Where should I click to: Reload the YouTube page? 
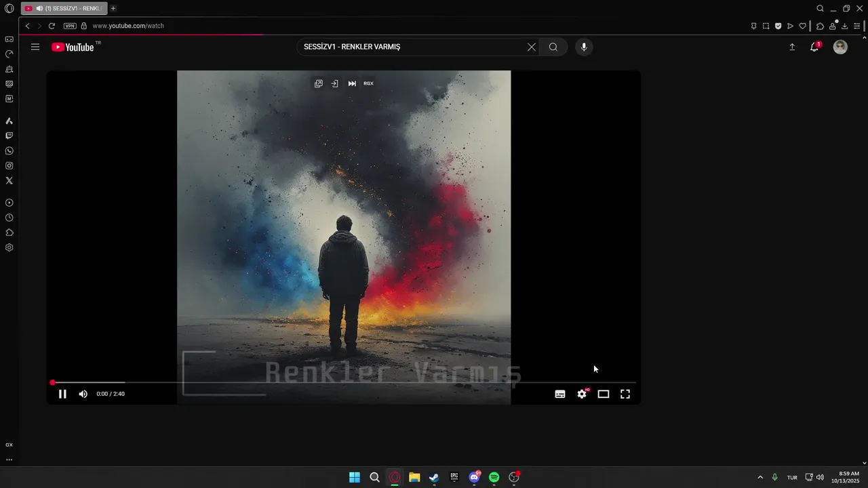52,26
